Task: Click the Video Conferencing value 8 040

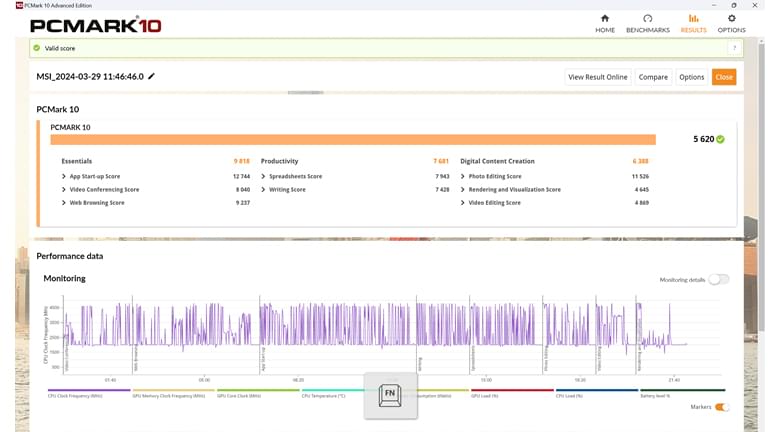Action: click(x=243, y=190)
